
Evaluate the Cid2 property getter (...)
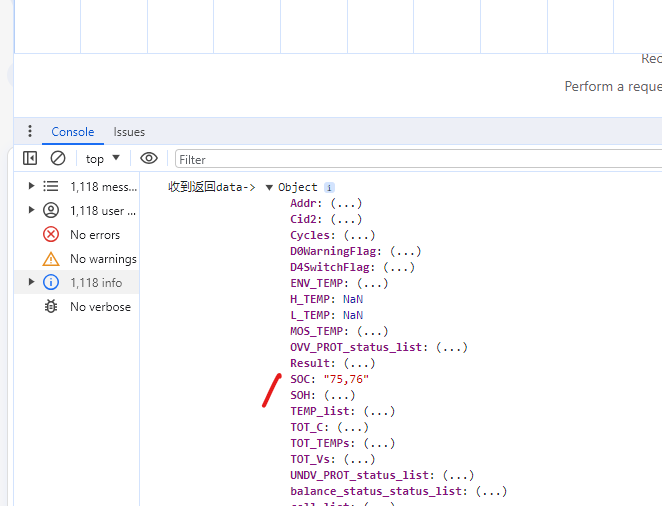point(346,219)
